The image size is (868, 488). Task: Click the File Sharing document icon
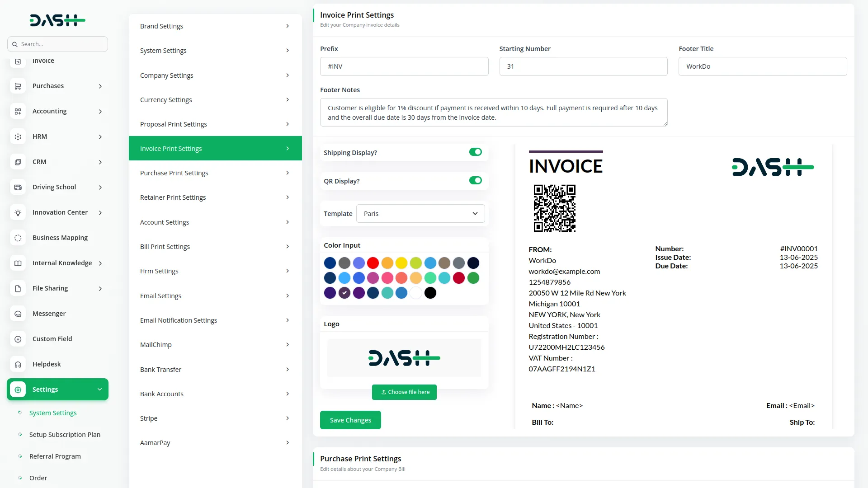(x=18, y=288)
